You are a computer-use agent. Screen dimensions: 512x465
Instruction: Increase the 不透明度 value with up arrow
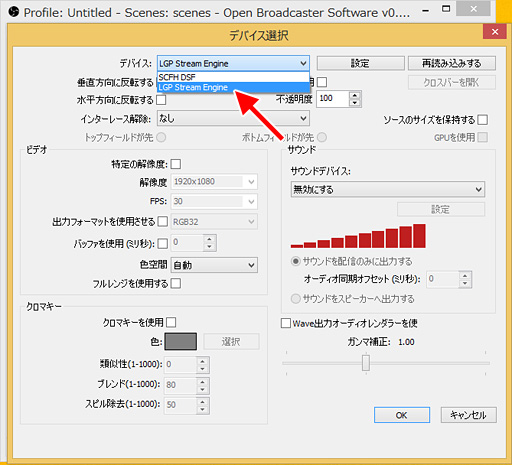(355, 95)
